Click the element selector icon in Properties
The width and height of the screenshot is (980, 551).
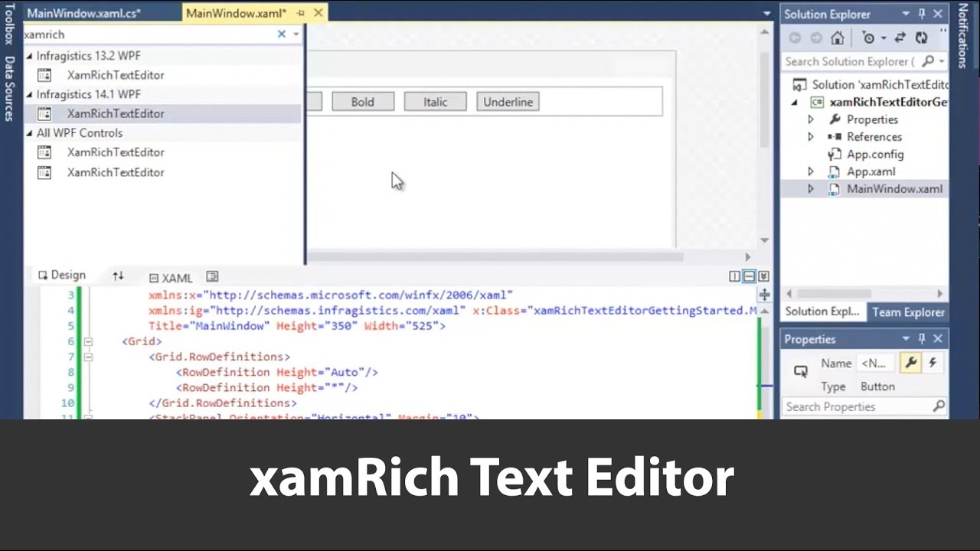point(801,371)
